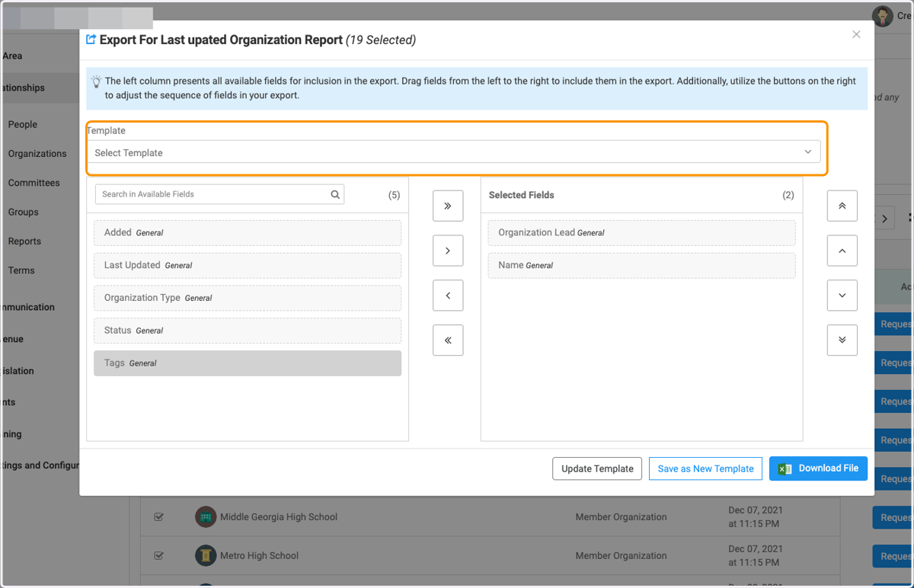Select the Name General selected field
This screenshot has width=914, height=588.
tap(641, 265)
